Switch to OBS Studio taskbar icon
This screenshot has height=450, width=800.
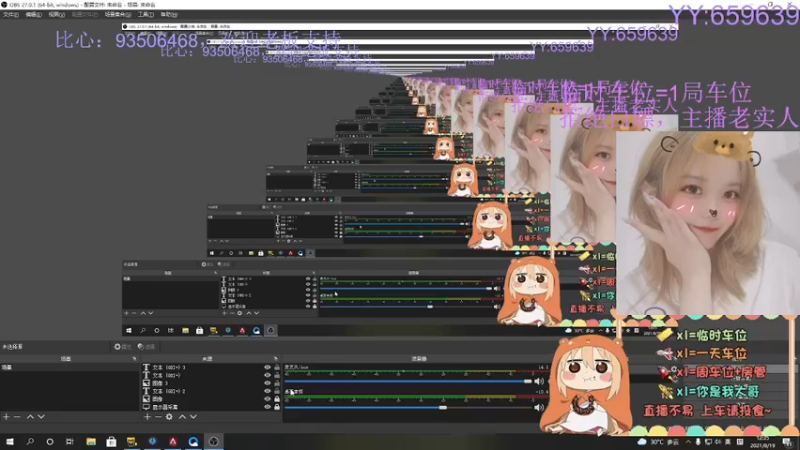point(214,441)
